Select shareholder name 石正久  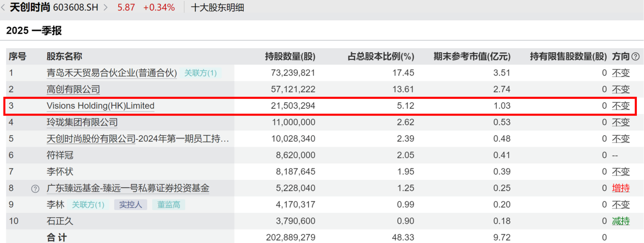coord(60,221)
